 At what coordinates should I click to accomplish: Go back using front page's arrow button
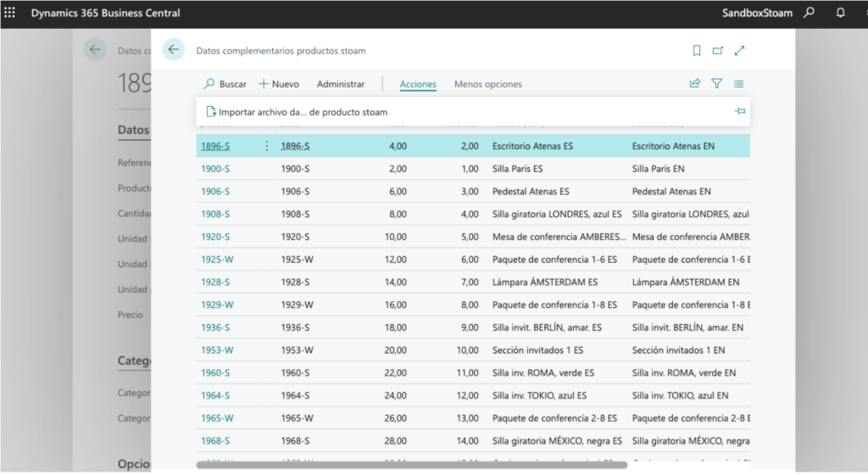pyautogui.click(x=173, y=50)
